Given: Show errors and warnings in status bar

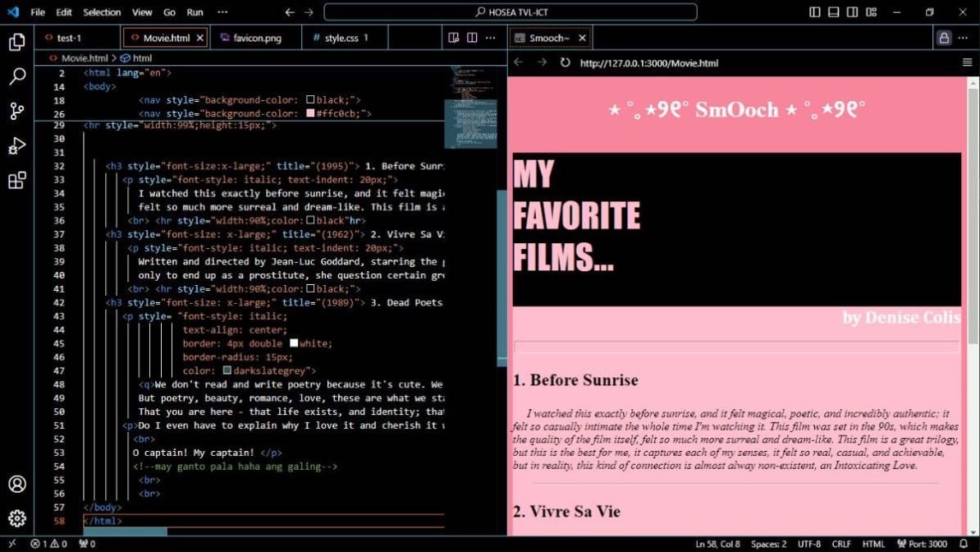Looking at the screenshot, I should coord(48,544).
